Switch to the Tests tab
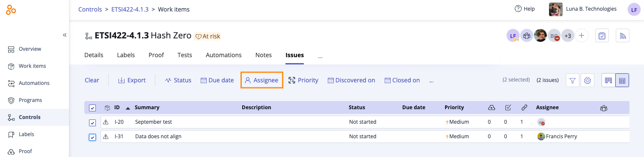 point(185,55)
